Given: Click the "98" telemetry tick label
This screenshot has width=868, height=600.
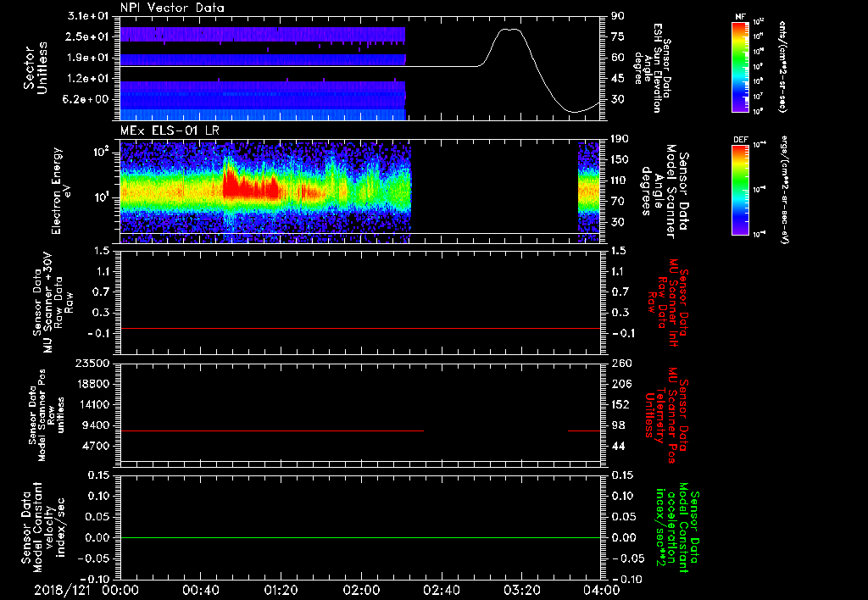Looking at the screenshot, I should click(618, 425).
